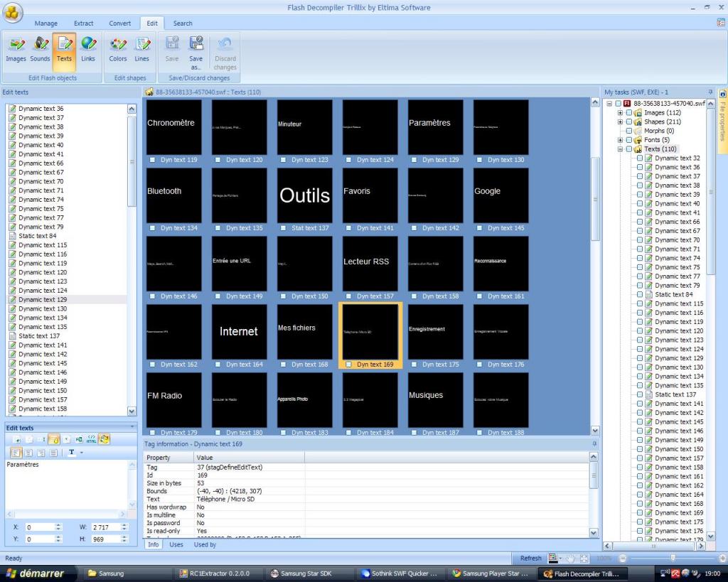Screen dimensions: 728x582
Task: Select Static text 84 in My tasks tree
Action: (x=674, y=294)
